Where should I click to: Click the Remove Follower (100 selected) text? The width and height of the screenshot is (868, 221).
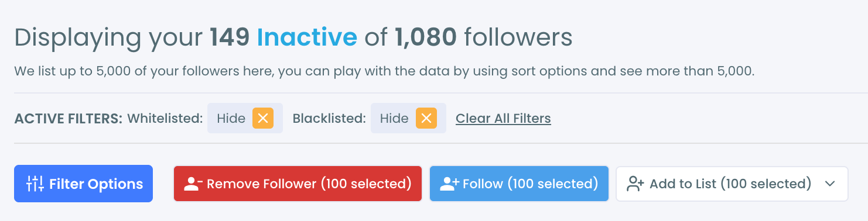[309, 184]
